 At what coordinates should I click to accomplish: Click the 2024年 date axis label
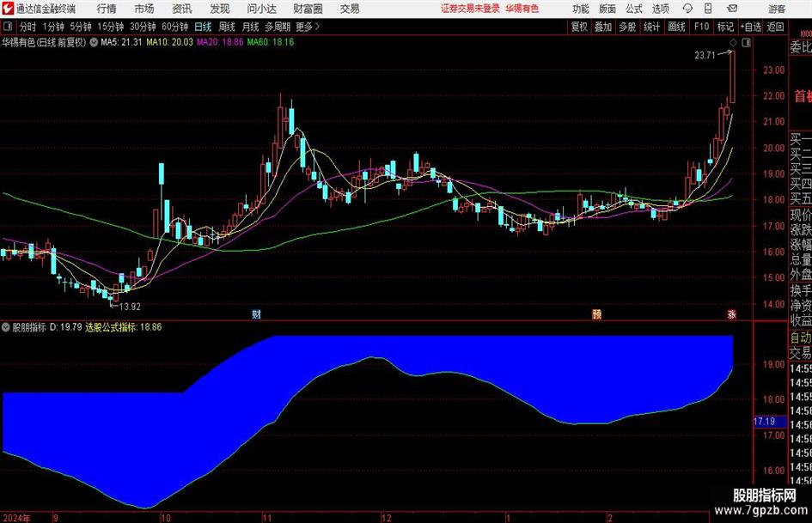16,518
